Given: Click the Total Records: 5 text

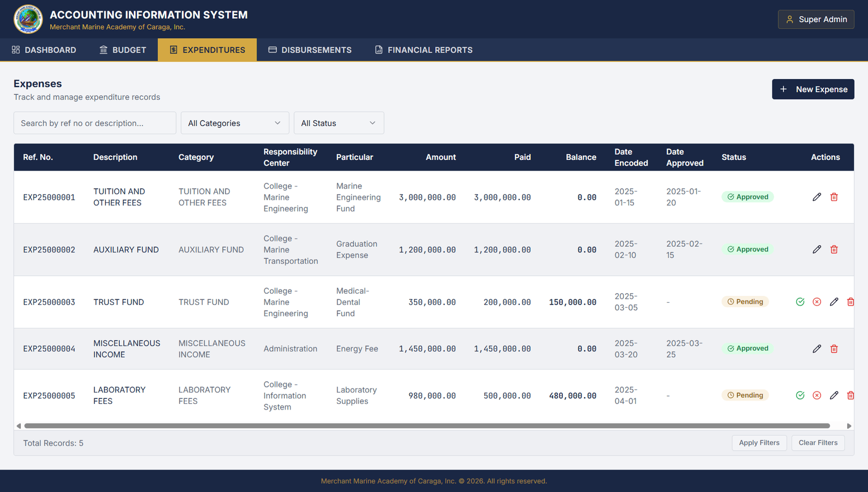Looking at the screenshot, I should (53, 443).
